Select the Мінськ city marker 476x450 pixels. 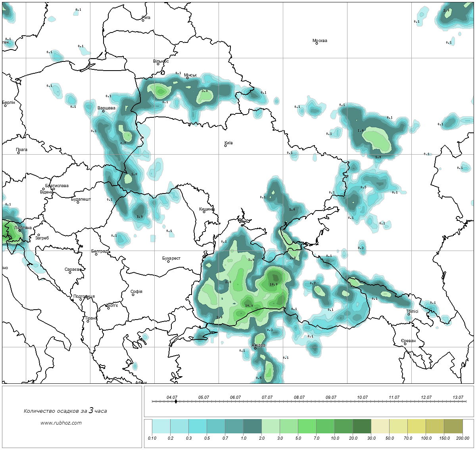(x=187, y=78)
